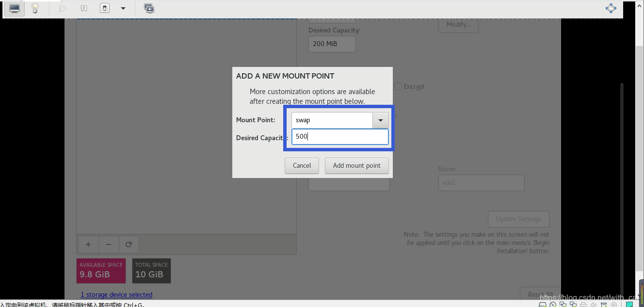This screenshot has height=307, width=644.
Task: Click the Run virtual machine play icon
Action: coord(63,8)
